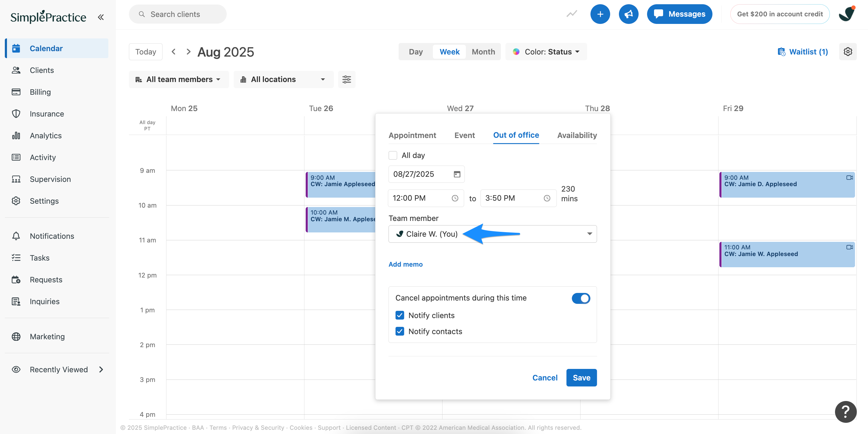Viewport: 868px width, 434px height.
Task: Open Friday 9:00 AM Jamie D. Appleseed appointment
Action: (787, 185)
